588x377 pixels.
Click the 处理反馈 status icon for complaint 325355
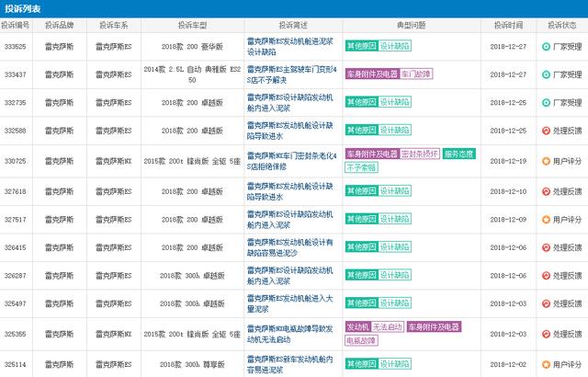click(546, 334)
